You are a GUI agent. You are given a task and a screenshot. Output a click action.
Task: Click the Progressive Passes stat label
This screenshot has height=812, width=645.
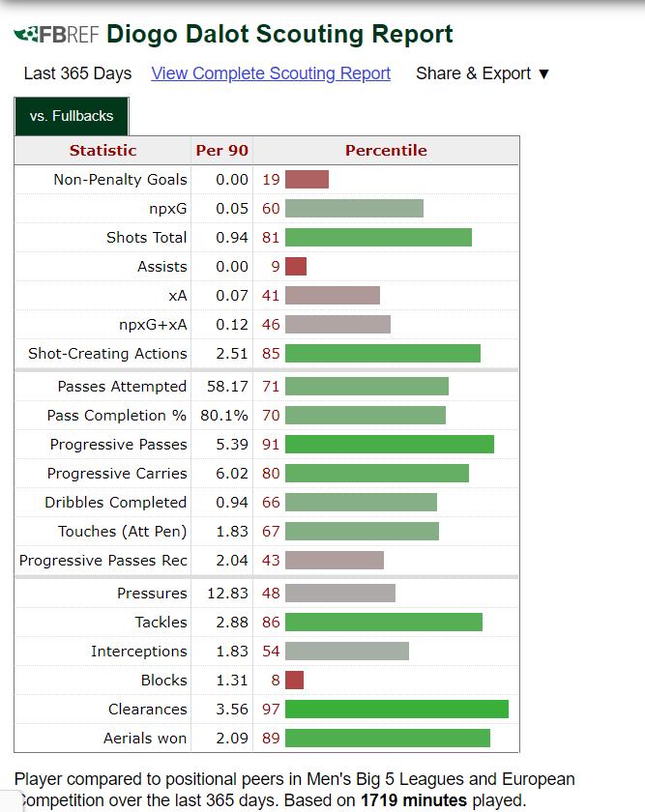[x=118, y=445]
